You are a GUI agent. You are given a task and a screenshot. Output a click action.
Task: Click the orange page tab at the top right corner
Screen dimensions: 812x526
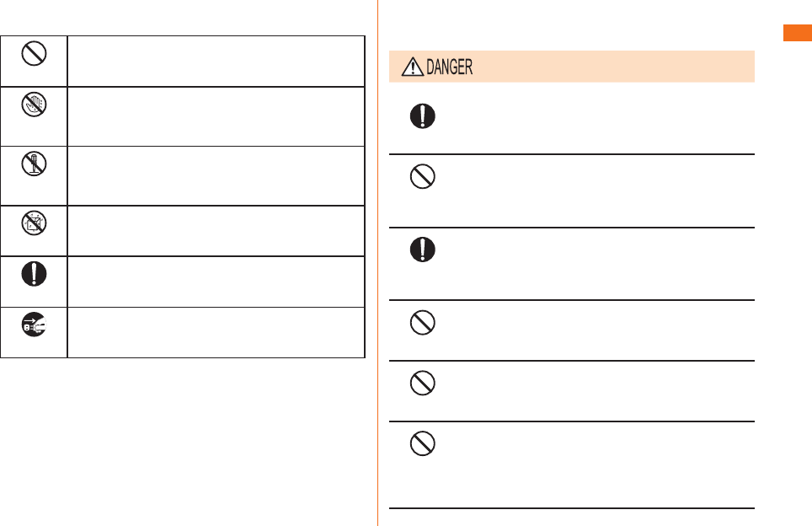pyautogui.click(x=798, y=33)
